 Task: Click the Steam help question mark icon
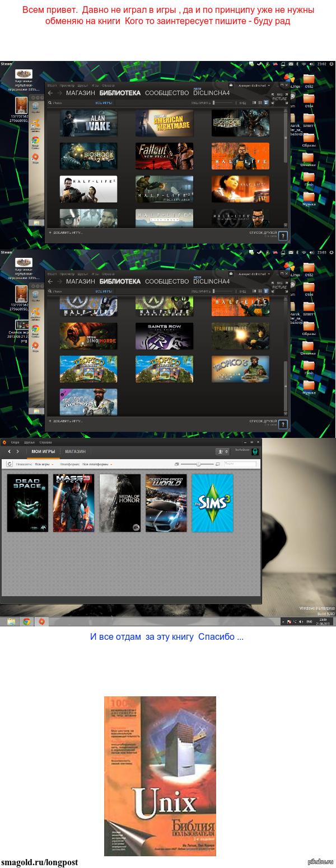pos(283,236)
